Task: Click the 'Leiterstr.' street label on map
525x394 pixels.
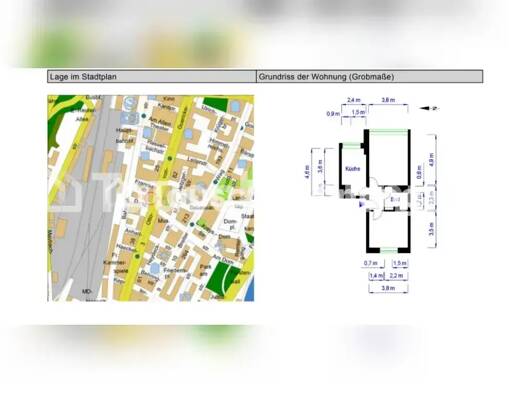Action: pos(197,161)
